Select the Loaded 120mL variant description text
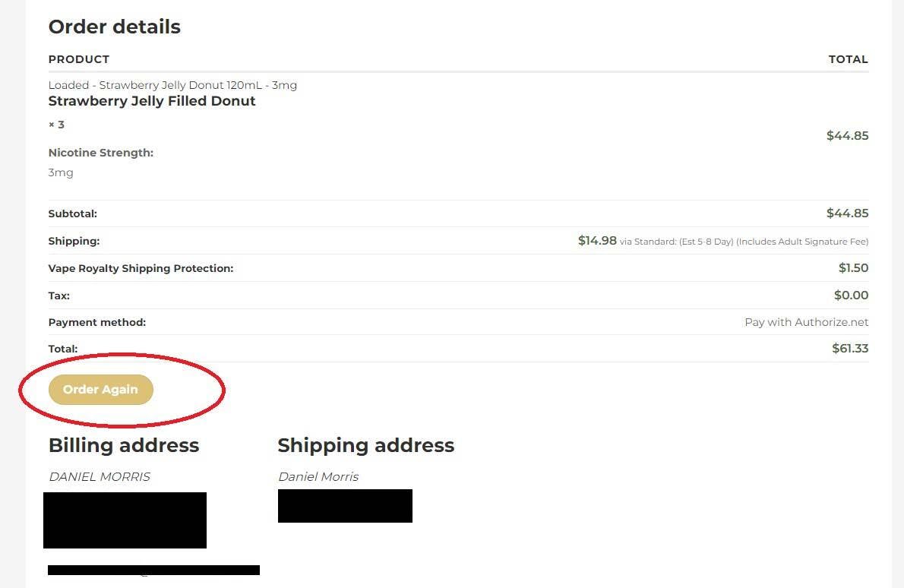 [172, 85]
